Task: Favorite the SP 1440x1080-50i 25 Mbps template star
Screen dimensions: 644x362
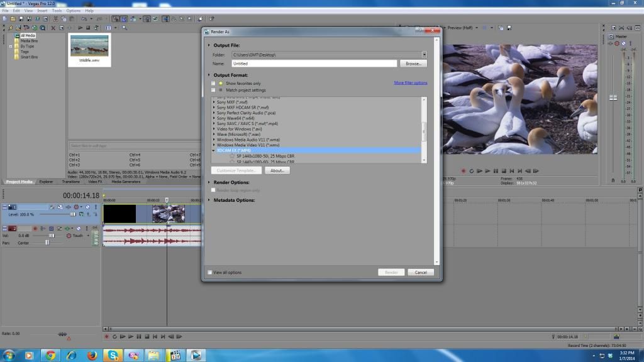Action: point(232,156)
